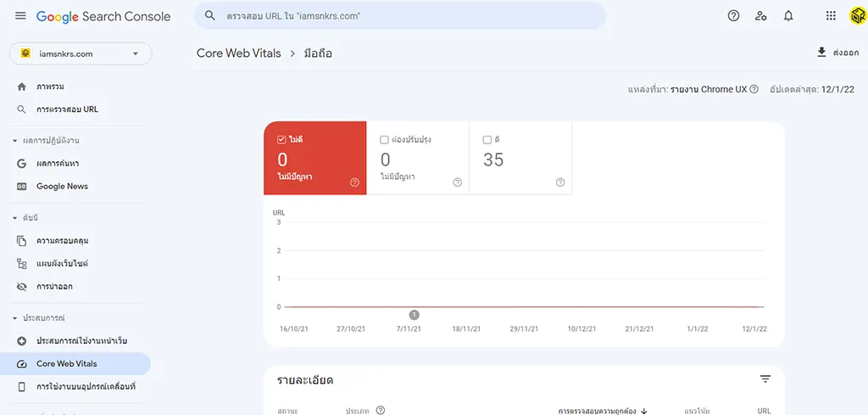Click the Good card showing 35

click(520, 158)
